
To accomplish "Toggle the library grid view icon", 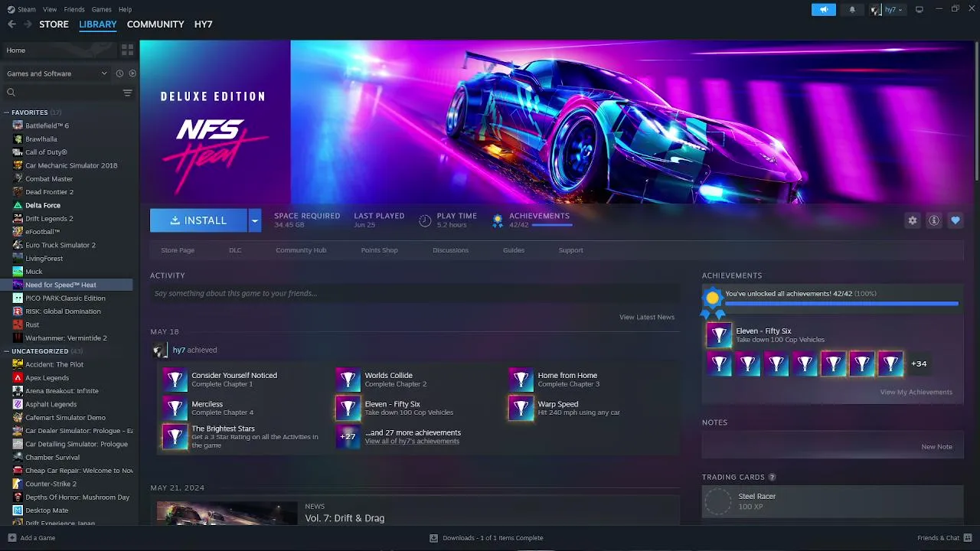I will click(x=127, y=50).
